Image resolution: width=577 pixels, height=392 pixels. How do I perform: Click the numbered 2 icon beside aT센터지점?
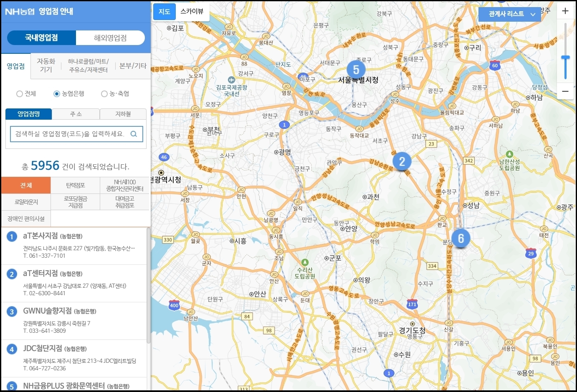pyautogui.click(x=12, y=274)
